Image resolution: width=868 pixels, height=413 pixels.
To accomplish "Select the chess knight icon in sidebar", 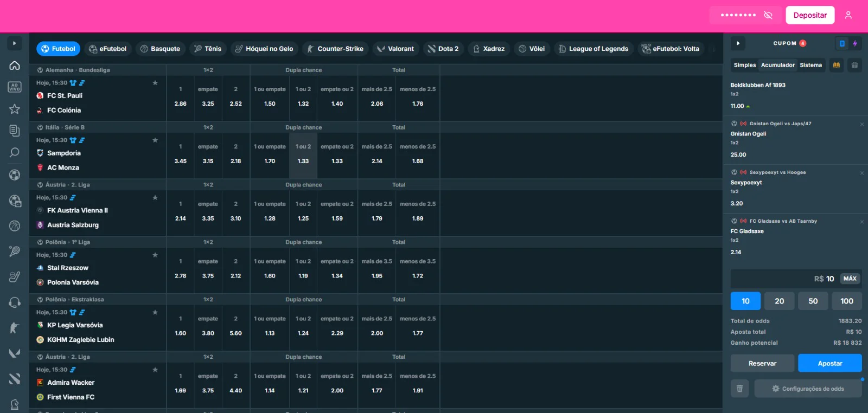I will [15, 404].
